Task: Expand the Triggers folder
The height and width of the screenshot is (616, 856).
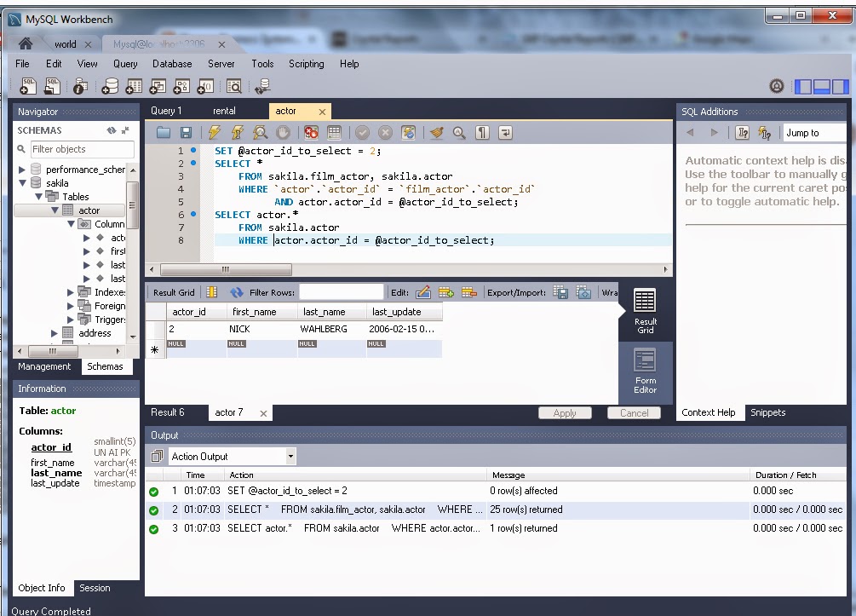Action: [x=71, y=320]
